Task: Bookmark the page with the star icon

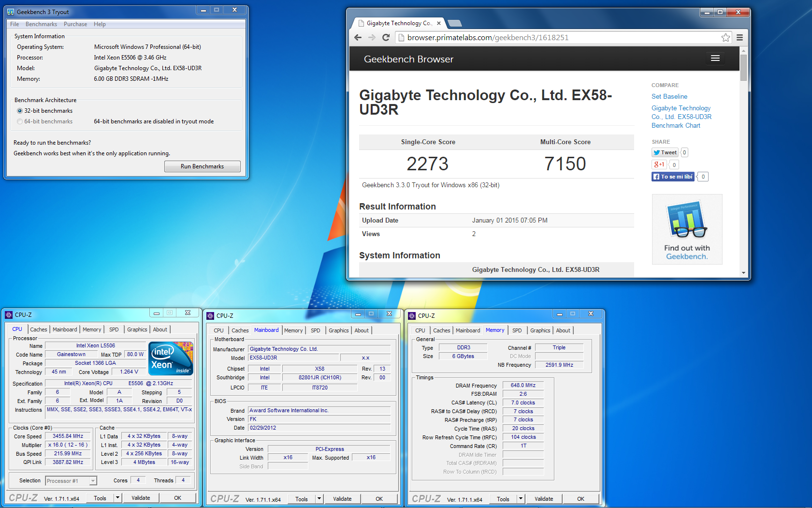Action: pos(725,38)
